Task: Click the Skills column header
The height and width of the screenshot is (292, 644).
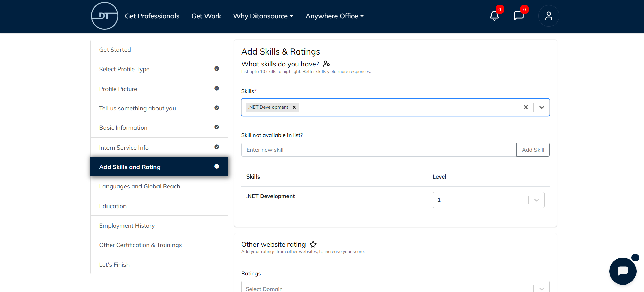Action: (x=253, y=176)
